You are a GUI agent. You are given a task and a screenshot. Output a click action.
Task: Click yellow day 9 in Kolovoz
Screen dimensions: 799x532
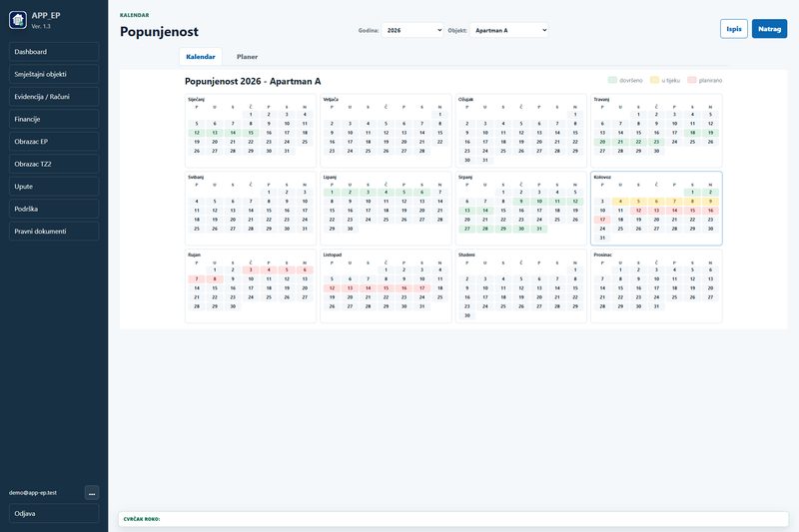click(x=710, y=202)
